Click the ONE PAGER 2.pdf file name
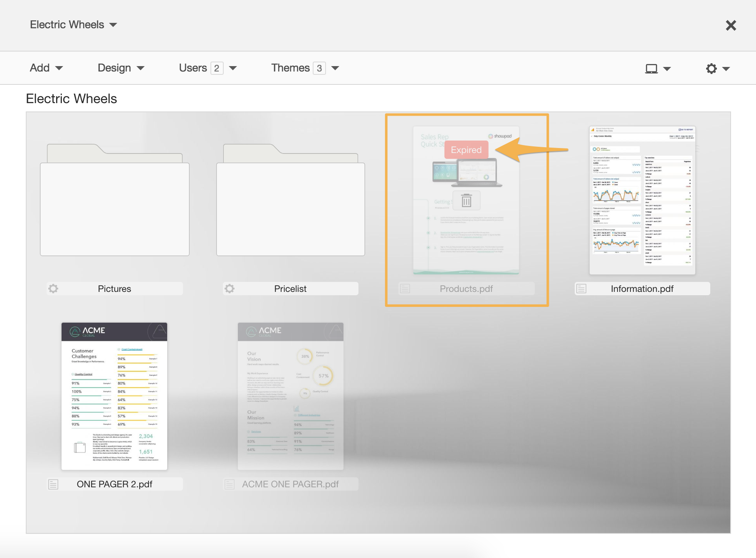The width and height of the screenshot is (756, 558). pyautogui.click(x=114, y=484)
